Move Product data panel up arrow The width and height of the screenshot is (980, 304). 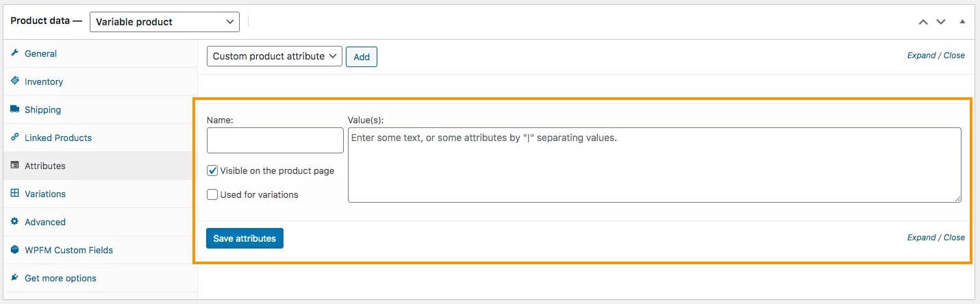pyautogui.click(x=923, y=22)
